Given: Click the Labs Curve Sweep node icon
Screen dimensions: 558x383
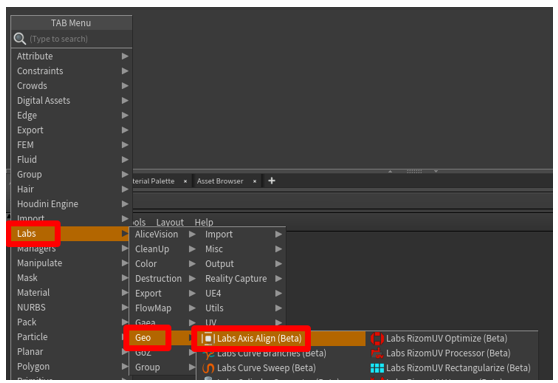Looking at the screenshot, I should pos(208,368).
